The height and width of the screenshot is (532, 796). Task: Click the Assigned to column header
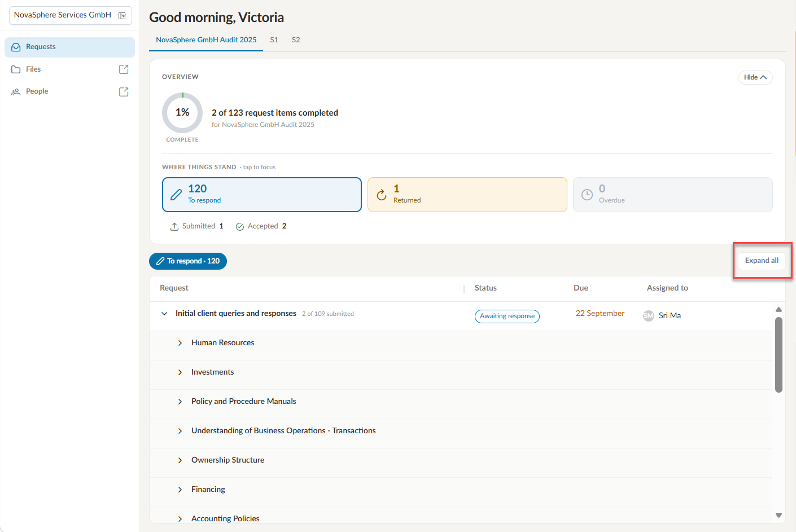pos(667,288)
